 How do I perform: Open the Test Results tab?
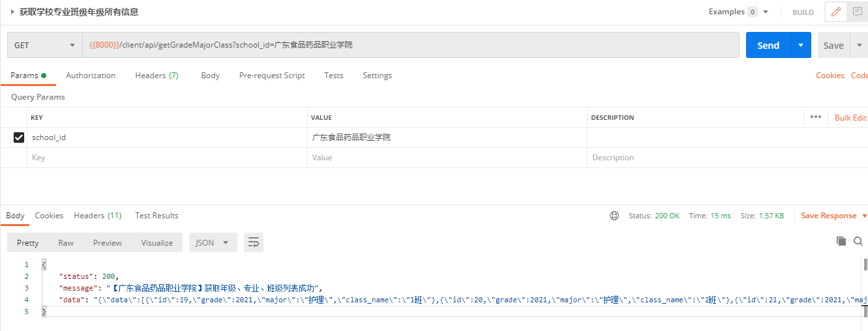pos(157,216)
